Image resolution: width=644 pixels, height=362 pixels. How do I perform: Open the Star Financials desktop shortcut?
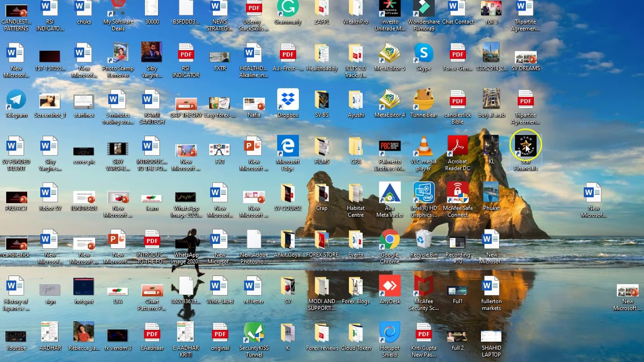click(526, 151)
